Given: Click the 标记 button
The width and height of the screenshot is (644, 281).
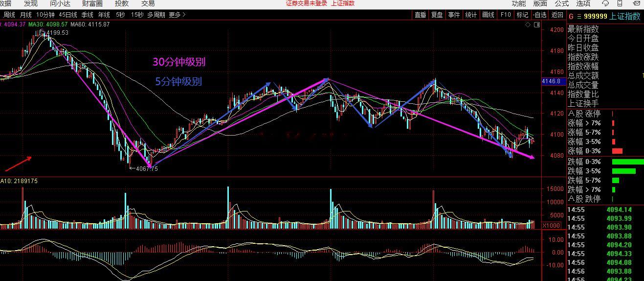Looking at the screenshot, I should [x=522, y=15].
